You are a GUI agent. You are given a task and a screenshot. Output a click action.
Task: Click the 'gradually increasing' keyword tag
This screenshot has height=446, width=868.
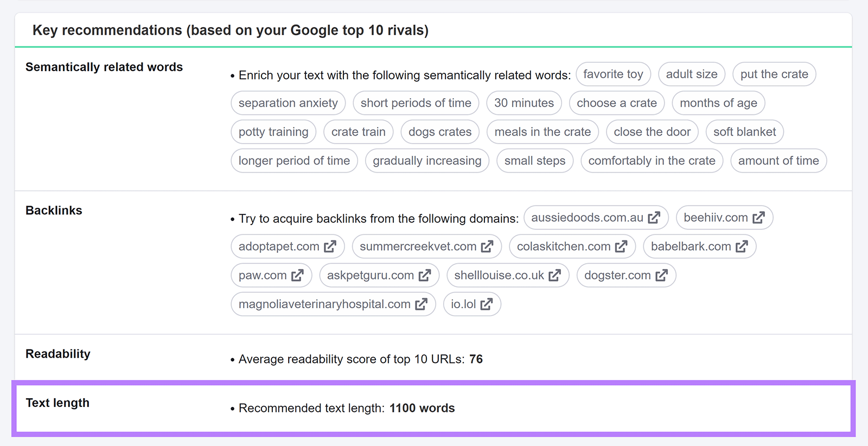pos(427,161)
